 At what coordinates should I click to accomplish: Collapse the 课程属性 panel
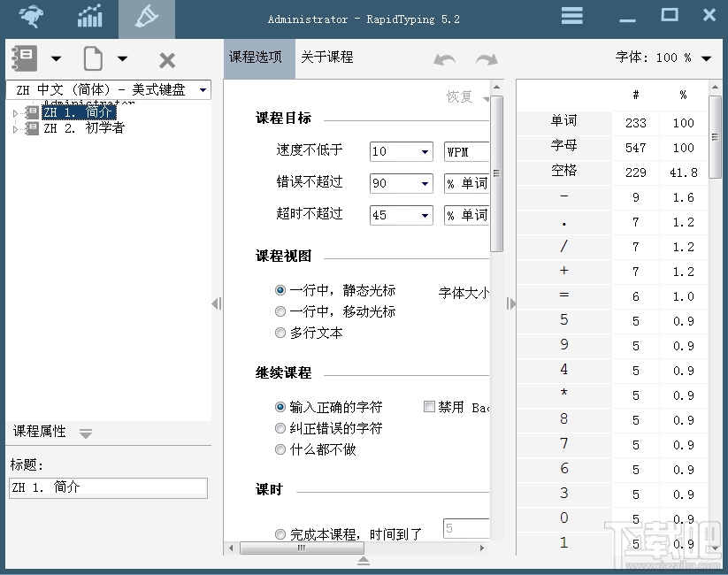[x=85, y=433]
